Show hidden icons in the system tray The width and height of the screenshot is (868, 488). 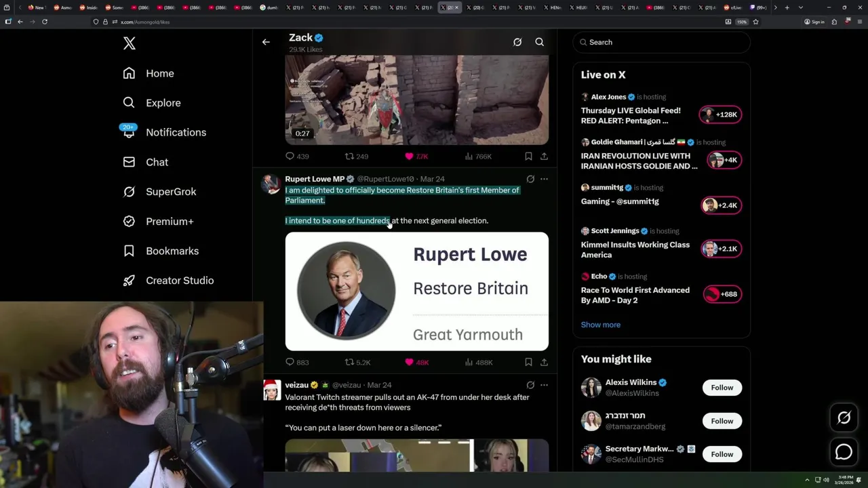[x=807, y=480]
